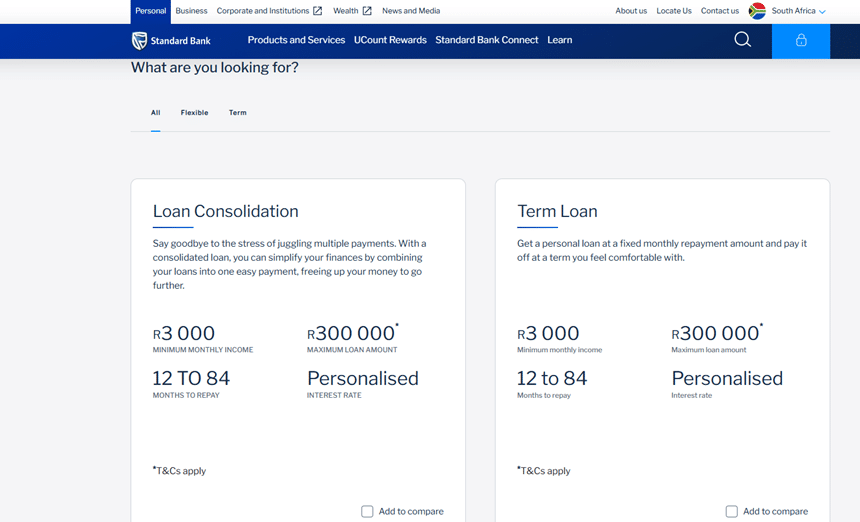The image size is (860, 522).
Task: Click 'What are you looking for?' heading
Action: pos(214,67)
